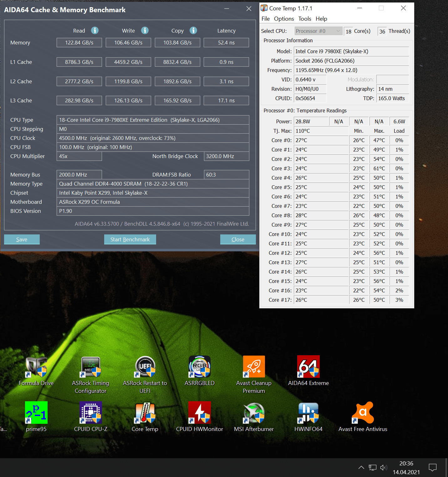448x477 pixels.
Task: Select the Core Temp desktop shortcut
Action: coord(145,417)
